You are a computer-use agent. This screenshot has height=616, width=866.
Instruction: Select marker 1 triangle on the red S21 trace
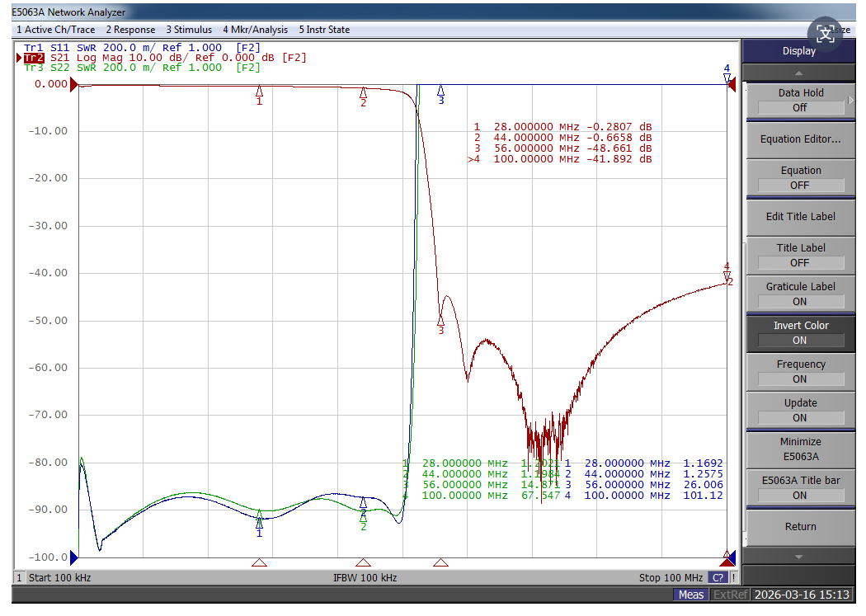point(259,92)
